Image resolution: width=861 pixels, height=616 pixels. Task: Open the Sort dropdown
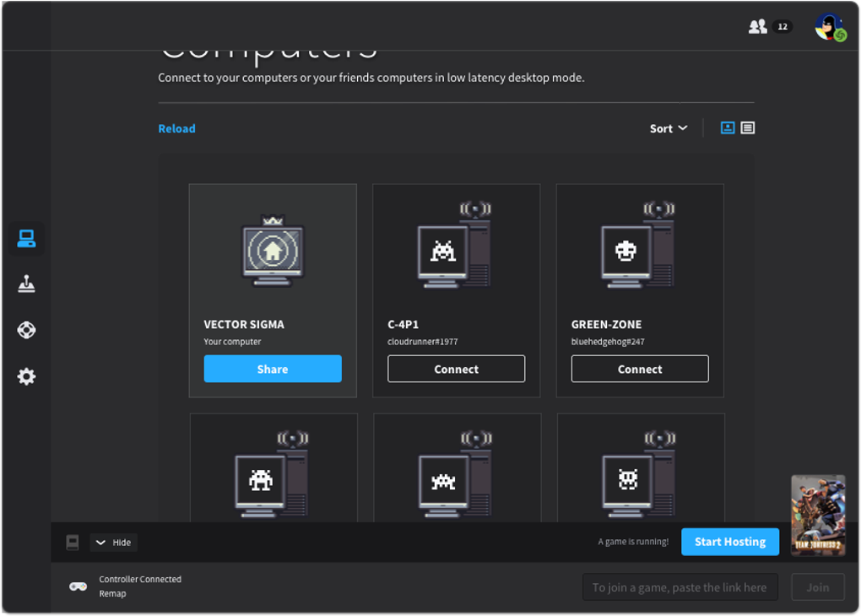(668, 127)
